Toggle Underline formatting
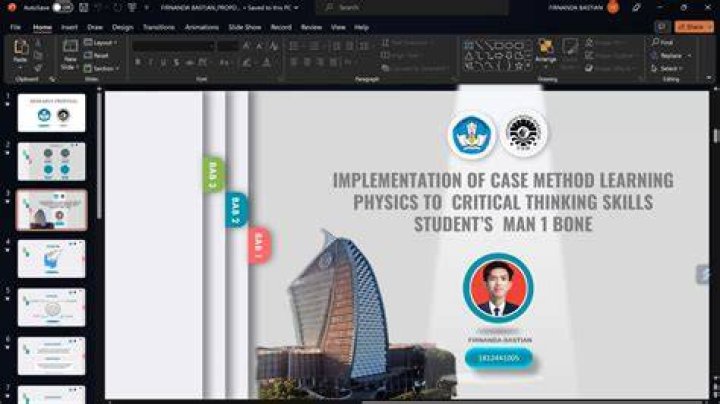 [x=163, y=62]
